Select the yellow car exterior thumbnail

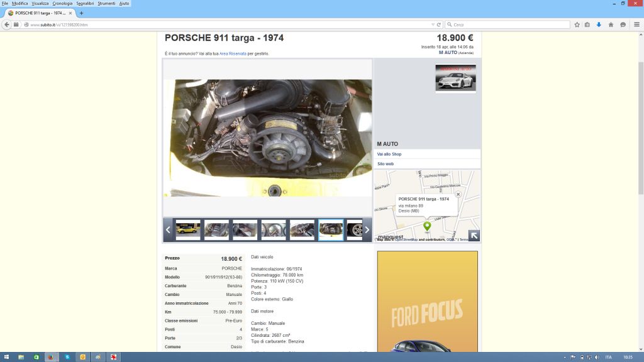tap(188, 230)
